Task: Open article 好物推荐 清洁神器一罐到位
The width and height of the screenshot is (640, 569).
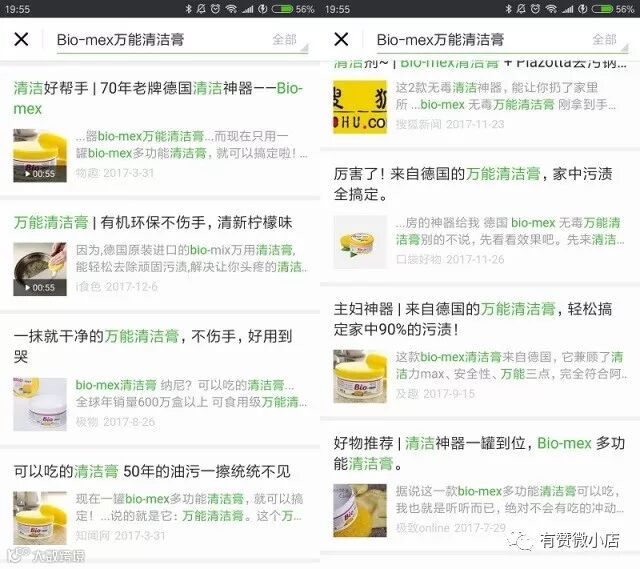Action: [x=479, y=453]
